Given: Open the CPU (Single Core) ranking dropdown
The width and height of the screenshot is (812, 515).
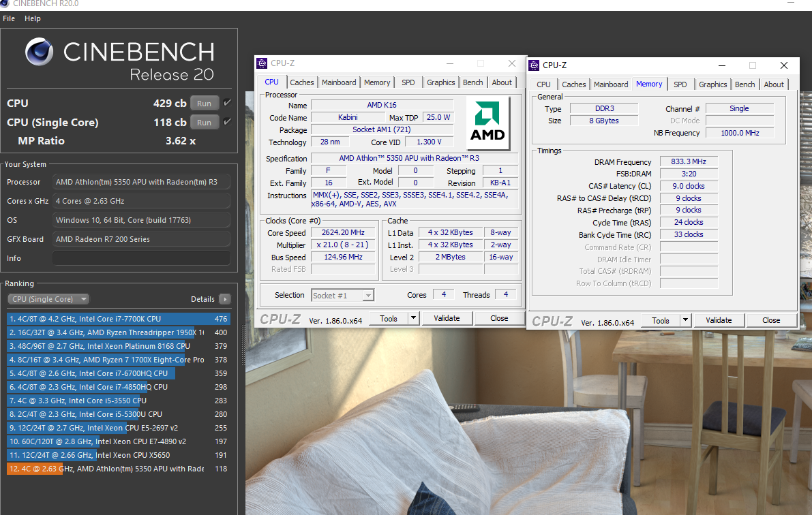Looking at the screenshot, I should 48,298.
